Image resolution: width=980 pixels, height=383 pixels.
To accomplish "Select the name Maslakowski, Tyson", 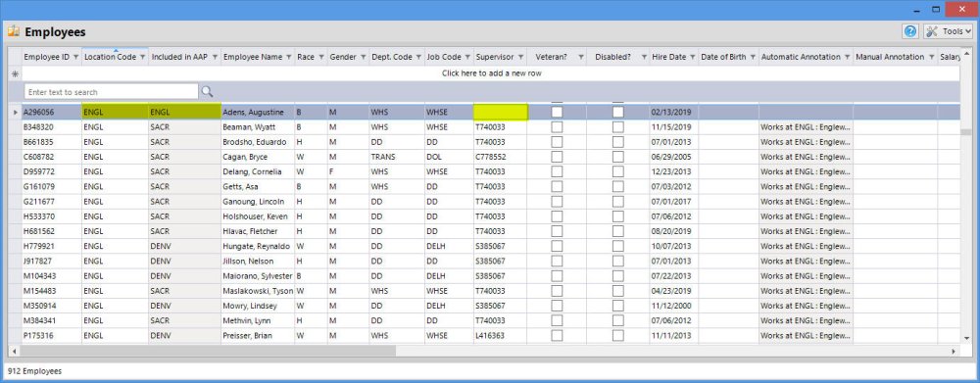I will [x=258, y=291].
